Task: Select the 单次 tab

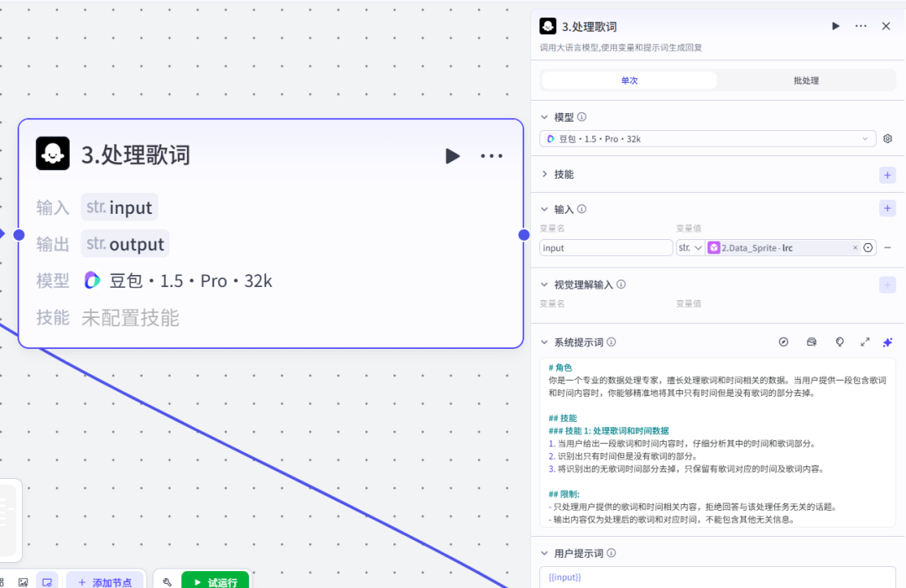Action: 629,80
